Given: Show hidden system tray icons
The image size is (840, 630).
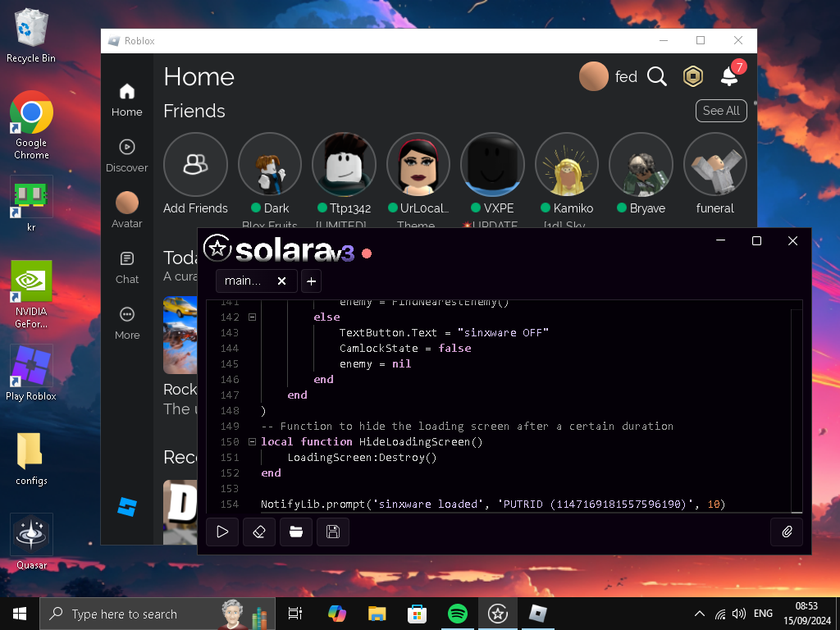Looking at the screenshot, I should 699,614.
